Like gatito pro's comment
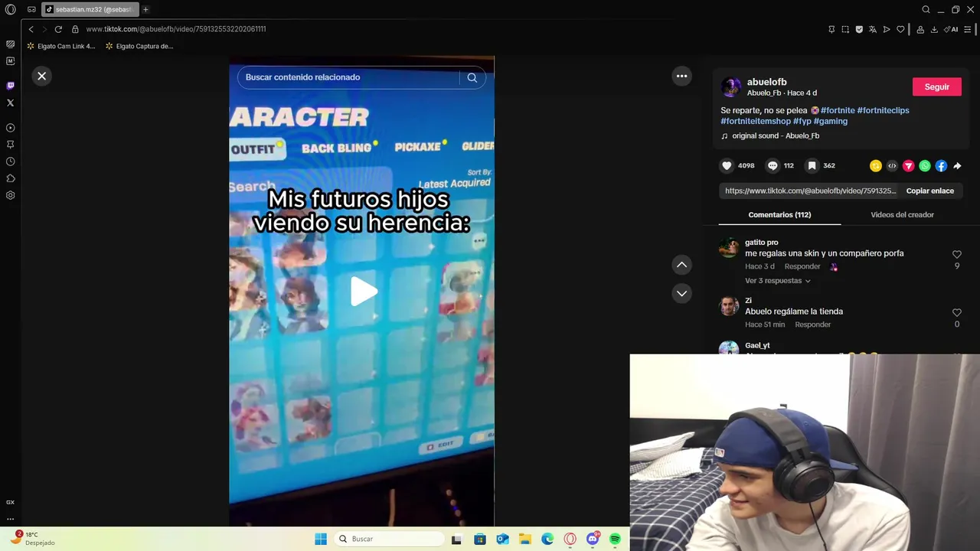This screenshot has width=980, height=551. tap(957, 255)
